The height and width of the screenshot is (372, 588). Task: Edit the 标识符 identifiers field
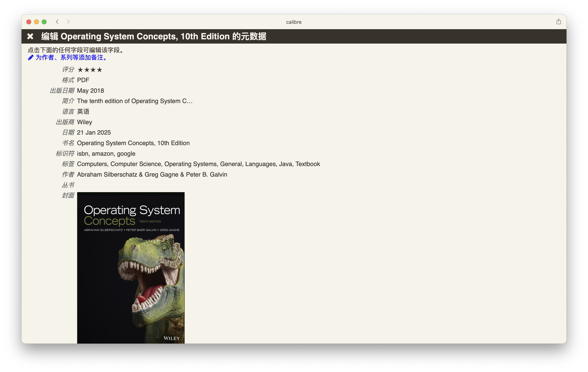tap(106, 153)
